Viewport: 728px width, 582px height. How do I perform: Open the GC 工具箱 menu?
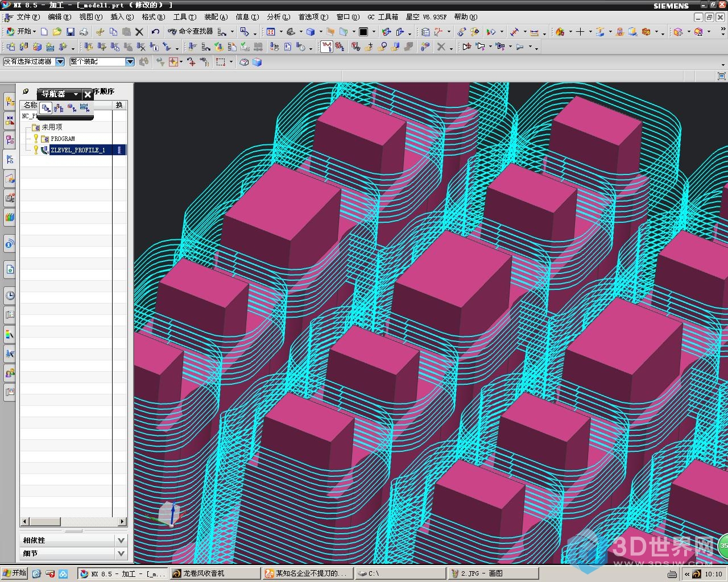click(x=383, y=17)
